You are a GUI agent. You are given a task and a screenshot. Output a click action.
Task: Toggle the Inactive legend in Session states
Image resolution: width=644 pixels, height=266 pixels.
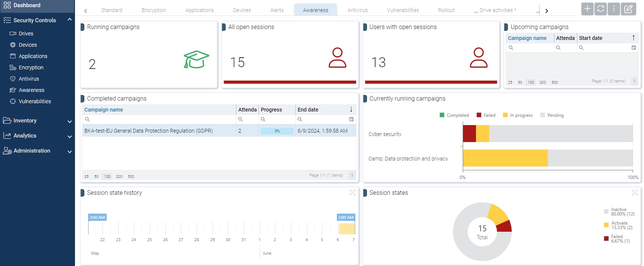click(619, 212)
